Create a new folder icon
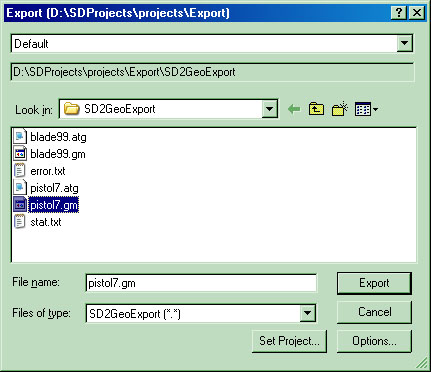The height and width of the screenshot is (372, 431). pyautogui.click(x=340, y=109)
